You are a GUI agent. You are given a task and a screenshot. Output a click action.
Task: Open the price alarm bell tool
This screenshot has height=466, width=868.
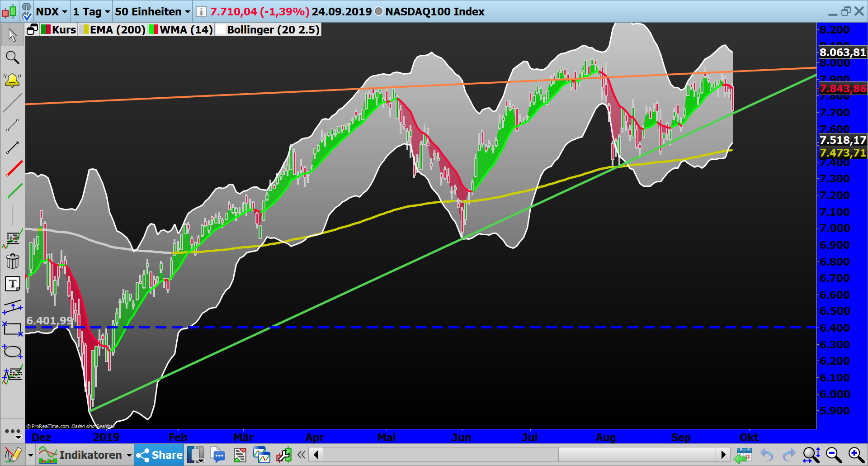pos(12,80)
